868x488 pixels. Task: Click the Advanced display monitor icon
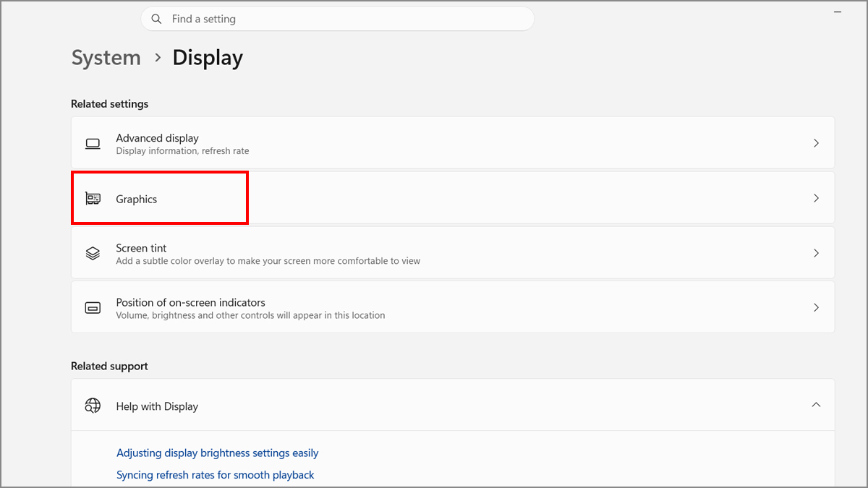point(93,144)
